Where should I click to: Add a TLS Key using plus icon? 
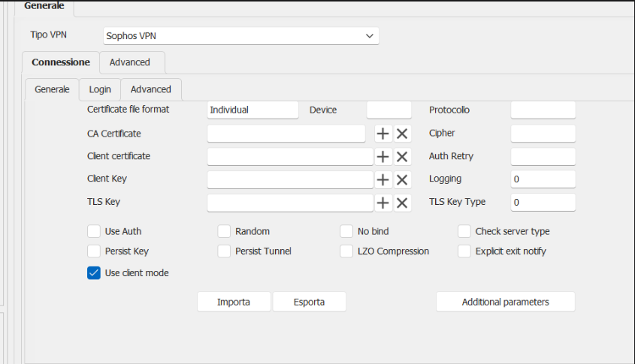383,203
